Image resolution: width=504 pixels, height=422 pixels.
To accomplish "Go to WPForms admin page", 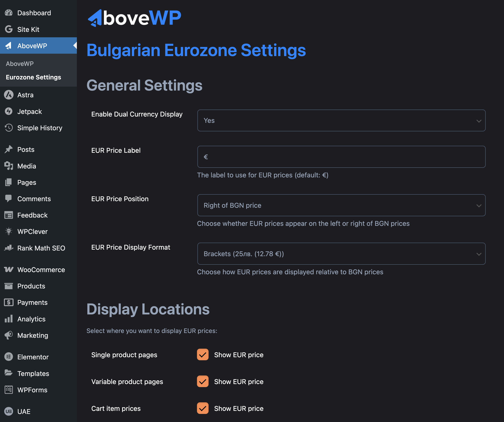I will point(38,390).
